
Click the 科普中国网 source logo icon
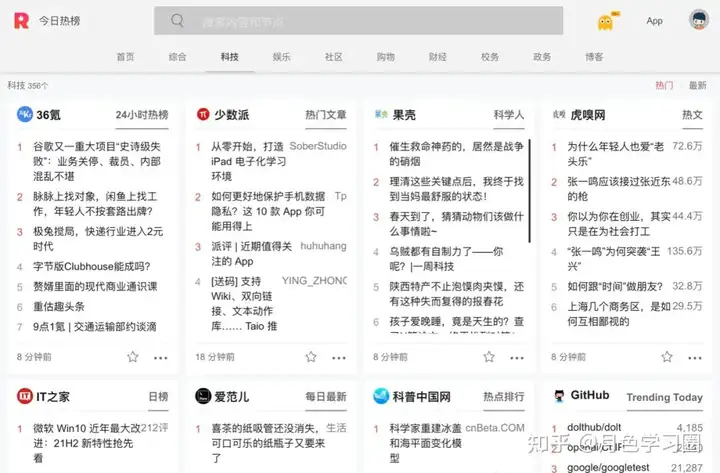tap(381, 396)
